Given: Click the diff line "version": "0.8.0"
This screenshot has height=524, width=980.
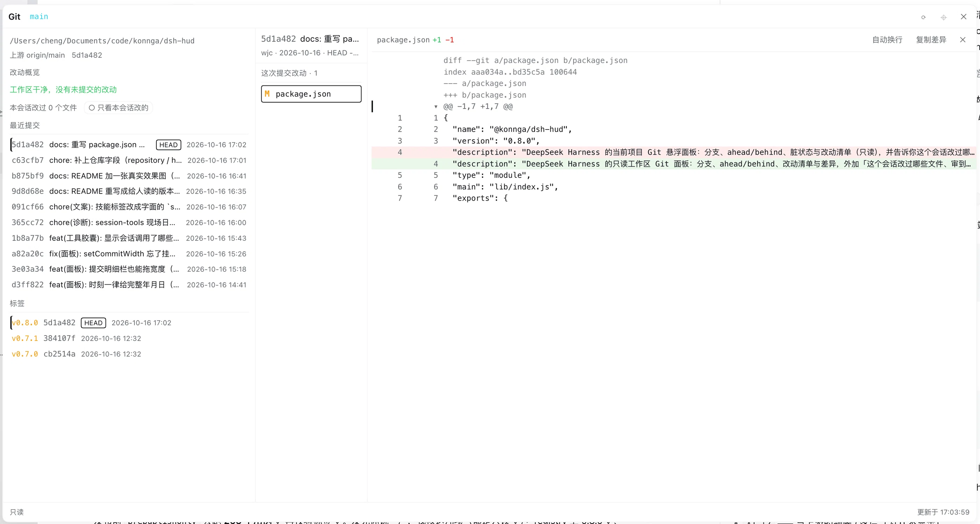Looking at the screenshot, I should [x=496, y=141].
